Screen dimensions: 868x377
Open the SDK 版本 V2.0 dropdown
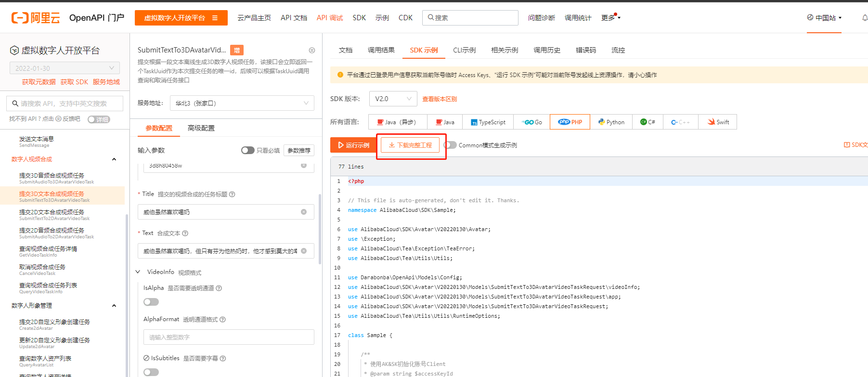(393, 99)
